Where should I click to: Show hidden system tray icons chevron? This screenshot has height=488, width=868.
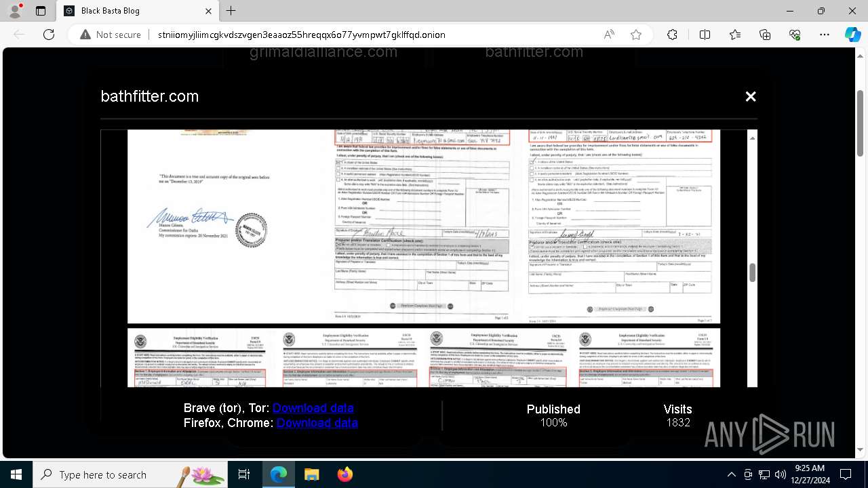731,474
